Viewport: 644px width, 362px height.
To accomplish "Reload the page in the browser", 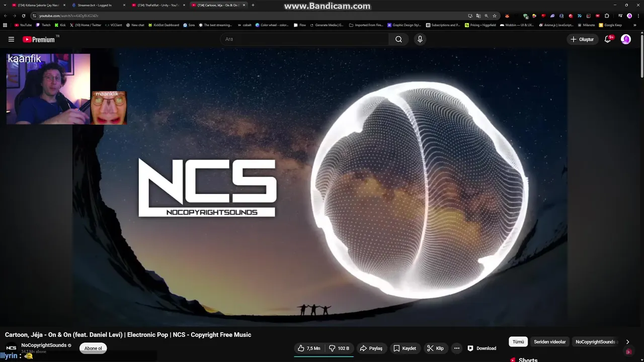I will tap(23, 16).
